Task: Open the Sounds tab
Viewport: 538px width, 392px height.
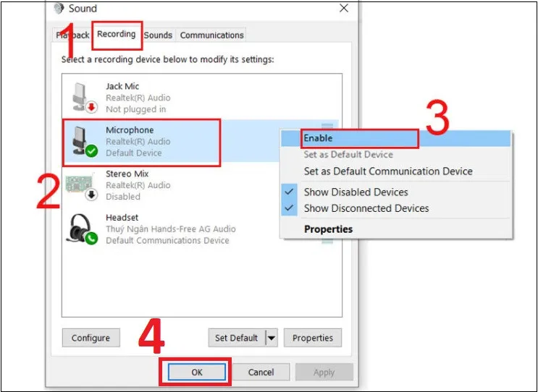Action: (158, 35)
